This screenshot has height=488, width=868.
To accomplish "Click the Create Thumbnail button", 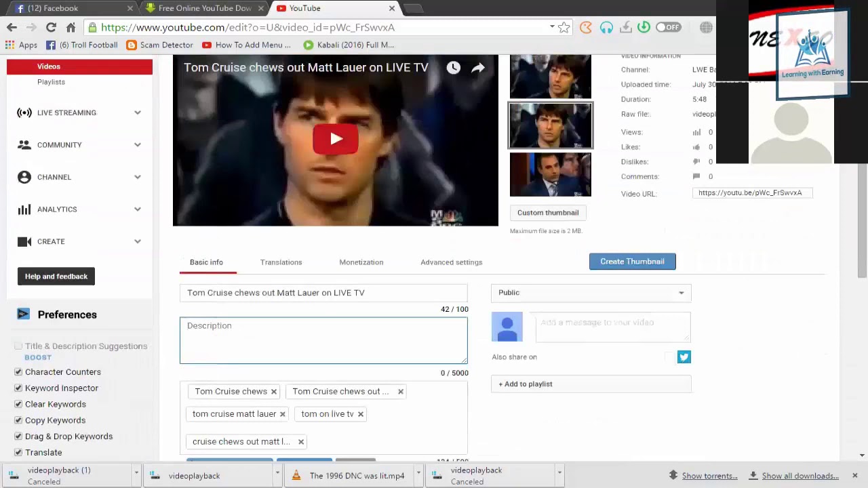I will click(632, 262).
